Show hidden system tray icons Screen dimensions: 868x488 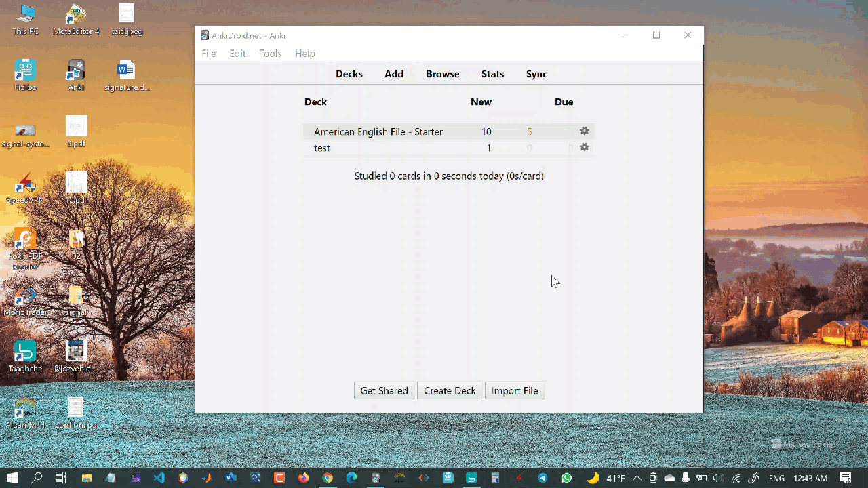tap(637, 478)
